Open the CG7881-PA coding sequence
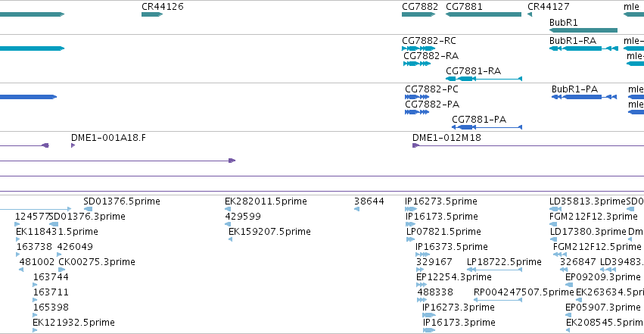The width and height of the screenshot is (644, 334). (x=487, y=127)
